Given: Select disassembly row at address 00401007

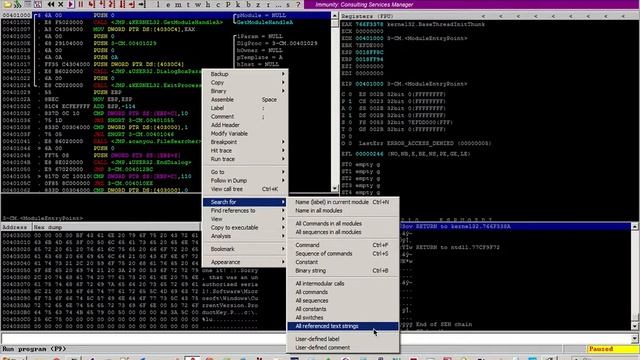Looking at the screenshot, I should click(x=165, y=29).
